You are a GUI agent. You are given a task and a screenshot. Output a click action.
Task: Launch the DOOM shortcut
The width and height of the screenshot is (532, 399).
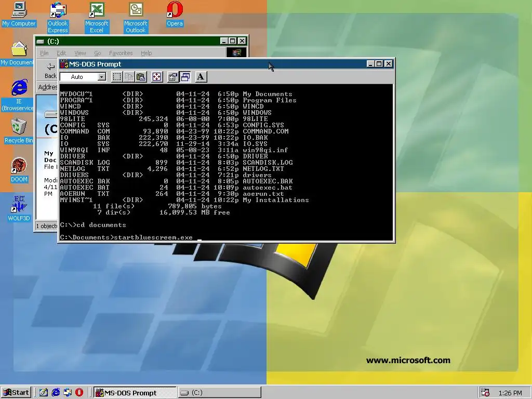pos(19,170)
